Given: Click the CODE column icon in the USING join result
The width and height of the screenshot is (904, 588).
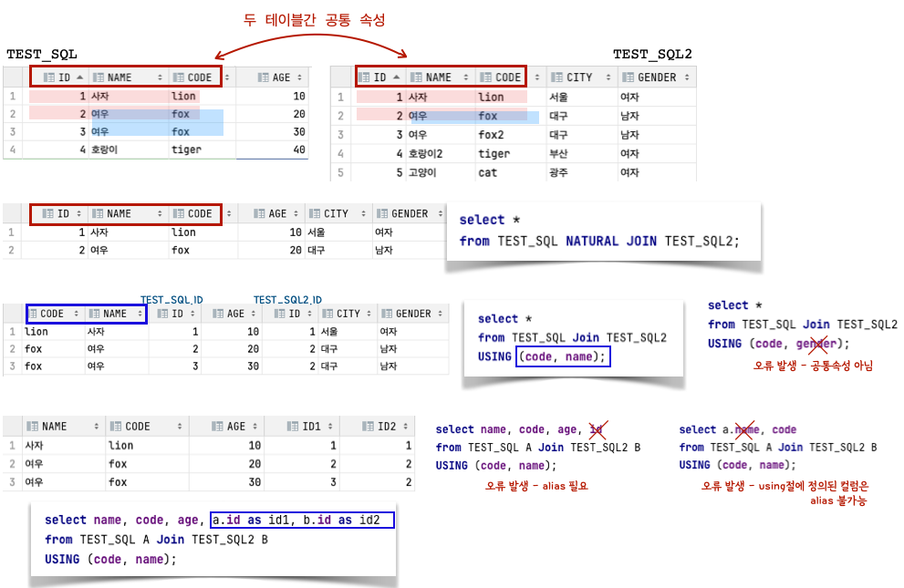Looking at the screenshot, I should pos(32,314).
